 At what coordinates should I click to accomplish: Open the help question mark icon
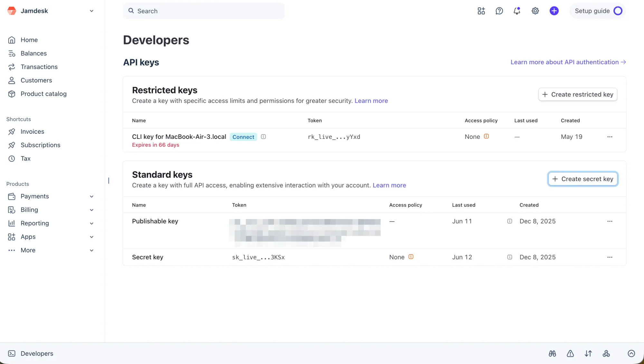pos(499,11)
